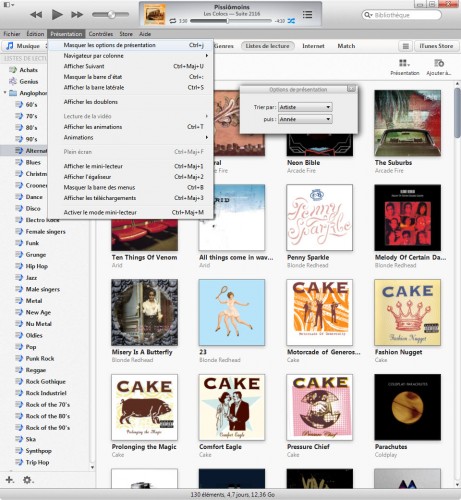Image resolution: width=461 pixels, height=500 pixels.
Task: Open the Fashion Nugget album cover
Action: (407, 312)
